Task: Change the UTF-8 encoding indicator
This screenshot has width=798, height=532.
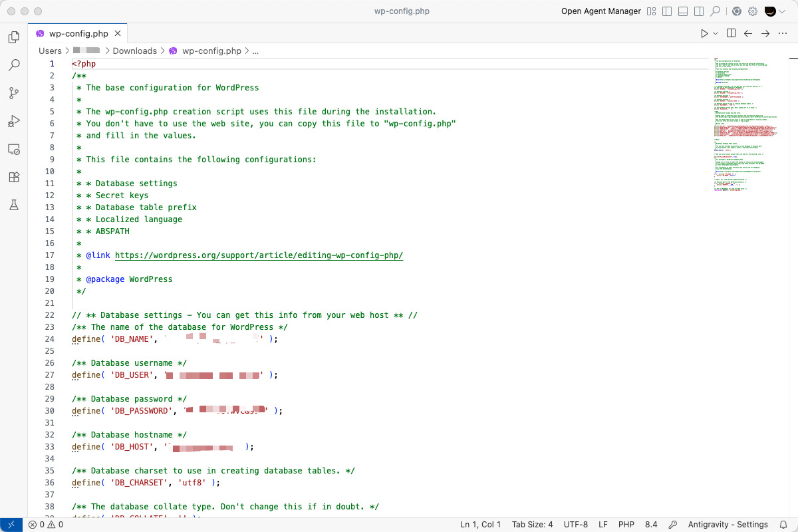Action: 575,525
